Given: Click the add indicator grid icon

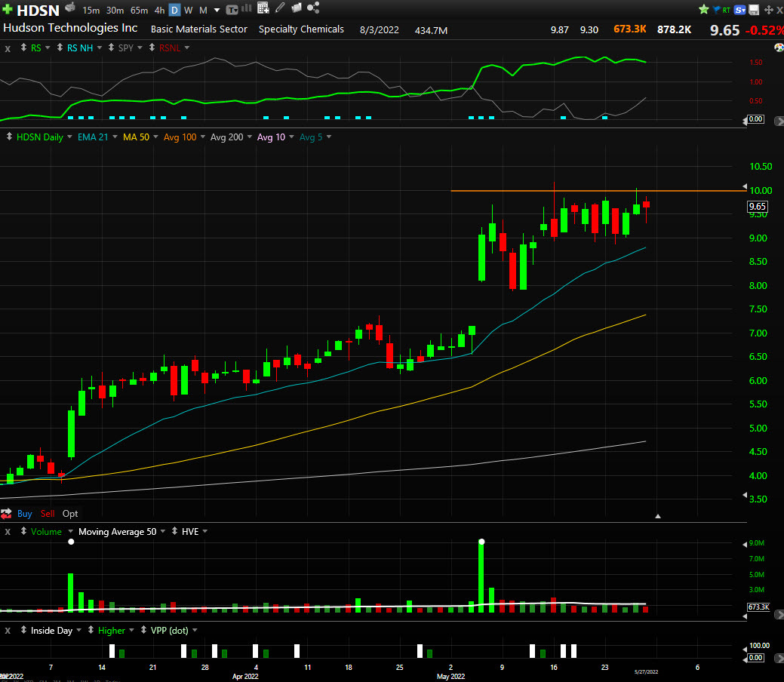Looking at the screenshot, I should click(263, 8).
